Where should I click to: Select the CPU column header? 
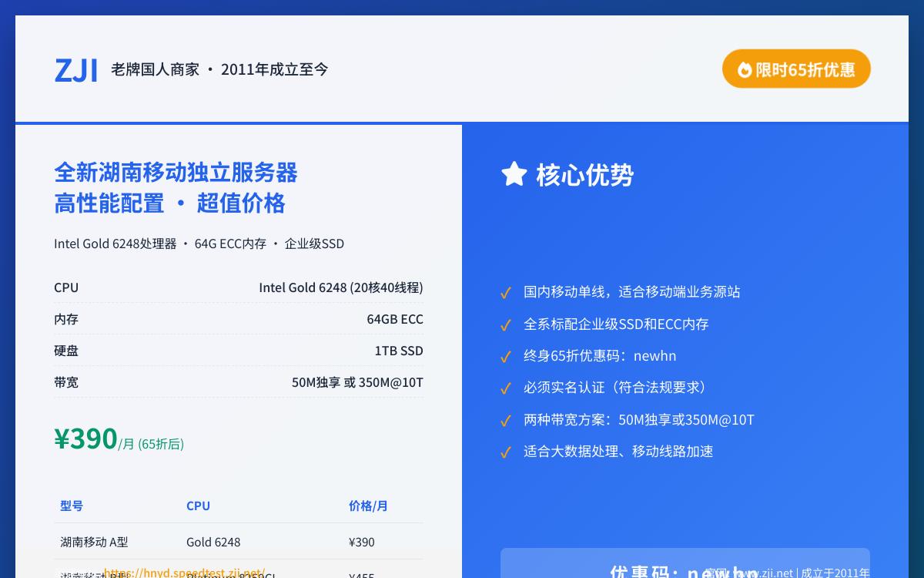[198, 506]
